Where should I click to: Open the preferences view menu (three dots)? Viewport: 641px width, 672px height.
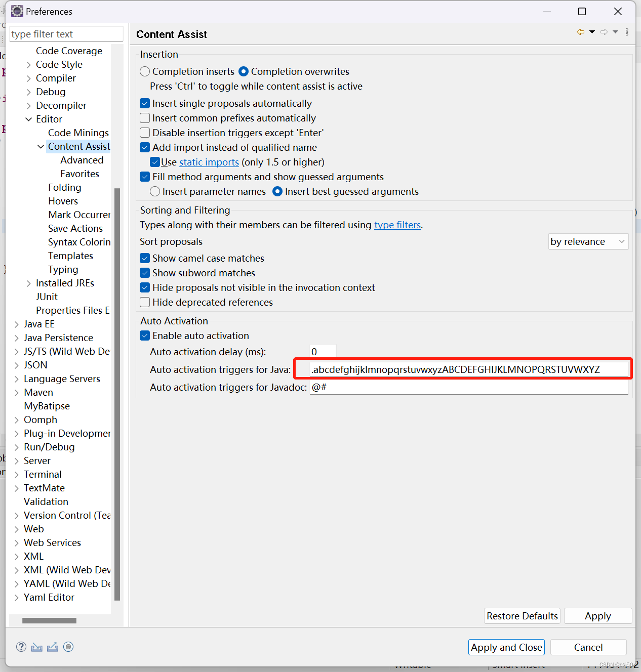tap(627, 32)
